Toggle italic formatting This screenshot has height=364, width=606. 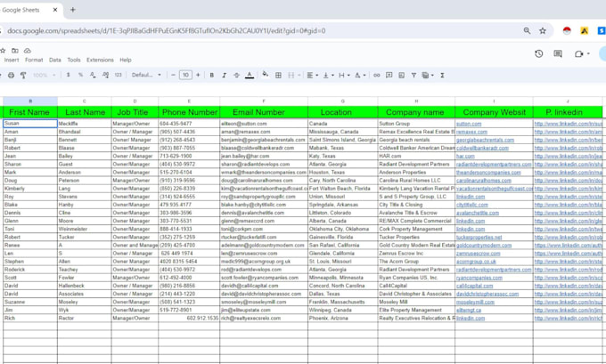click(x=225, y=76)
